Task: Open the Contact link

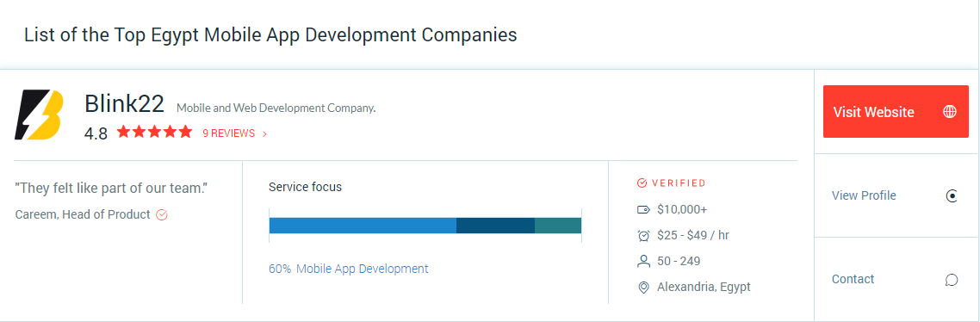Action: click(x=853, y=279)
